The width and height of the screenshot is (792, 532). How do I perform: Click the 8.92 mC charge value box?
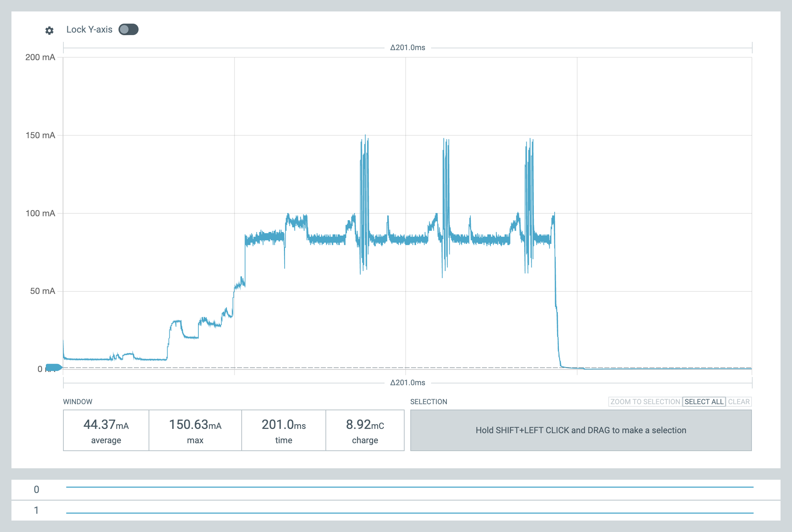tap(365, 430)
